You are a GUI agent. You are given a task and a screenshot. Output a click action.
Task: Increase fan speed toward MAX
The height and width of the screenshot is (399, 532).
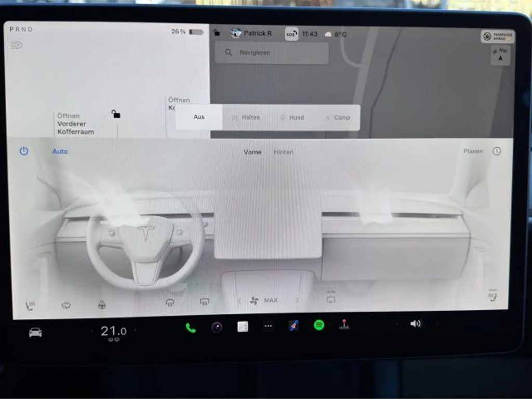pyautogui.click(x=297, y=300)
